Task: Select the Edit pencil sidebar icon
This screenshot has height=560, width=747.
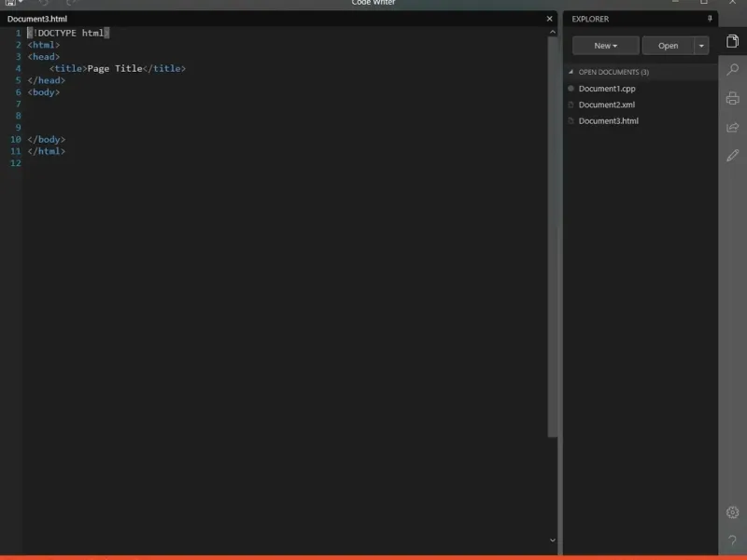Action: pyautogui.click(x=732, y=155)
